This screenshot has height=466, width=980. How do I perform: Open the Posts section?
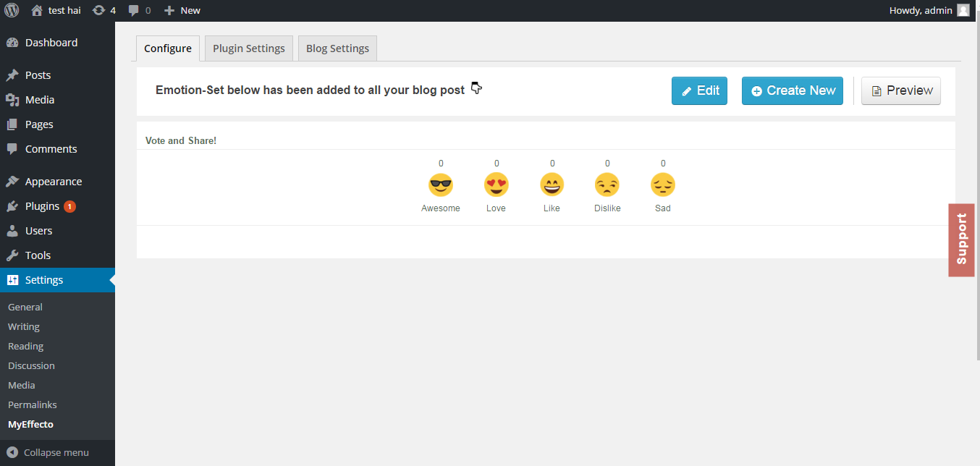pyautogui.click(x=57, y=75)
